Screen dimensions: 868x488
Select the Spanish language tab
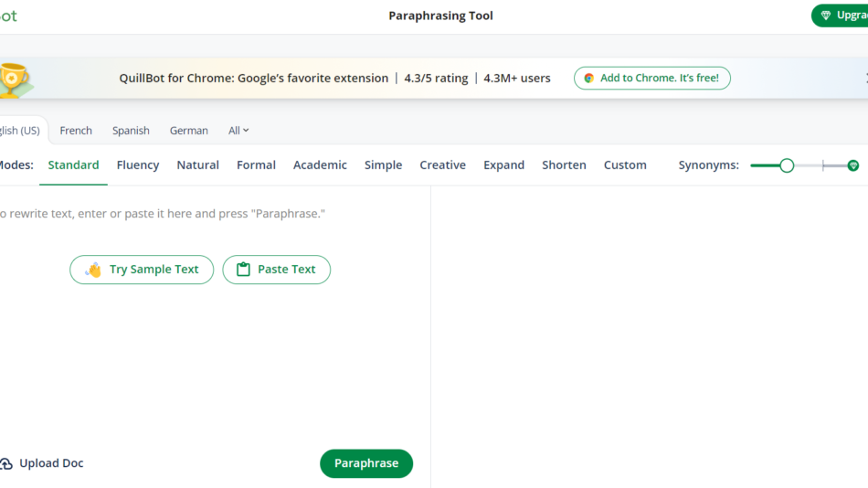tap(131, 131)
